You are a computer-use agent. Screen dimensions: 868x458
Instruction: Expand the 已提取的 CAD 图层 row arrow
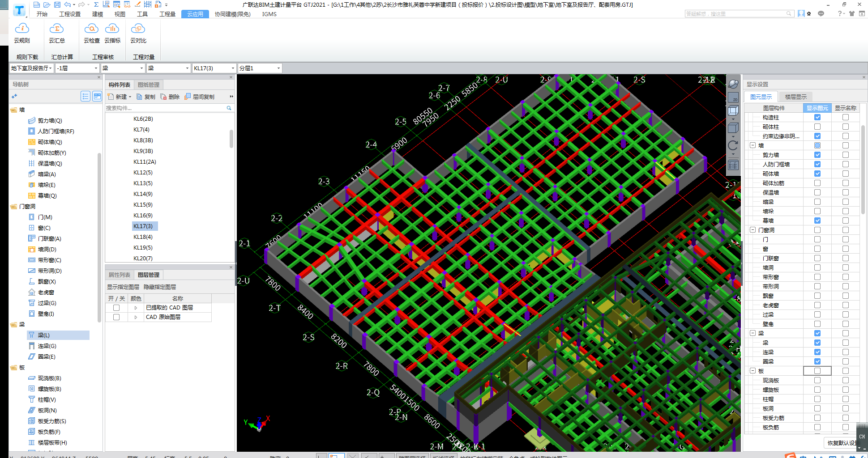[x=136, y=308]
